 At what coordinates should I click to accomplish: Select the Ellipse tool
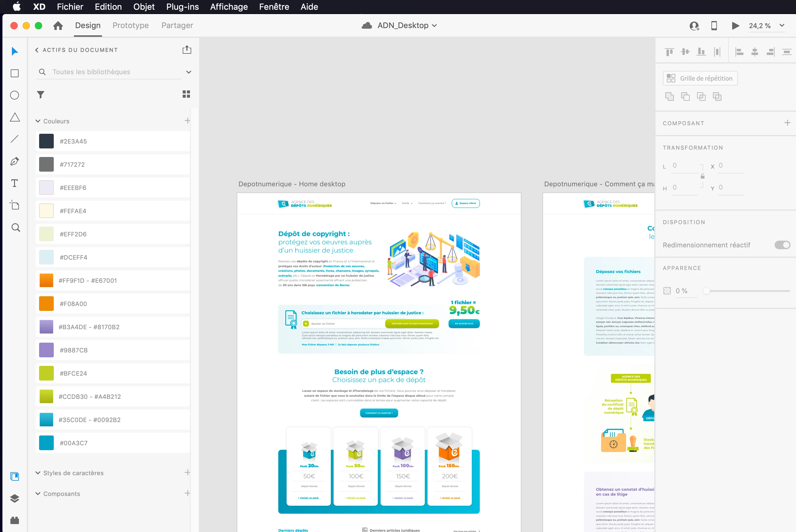click(x=15, y=95)
